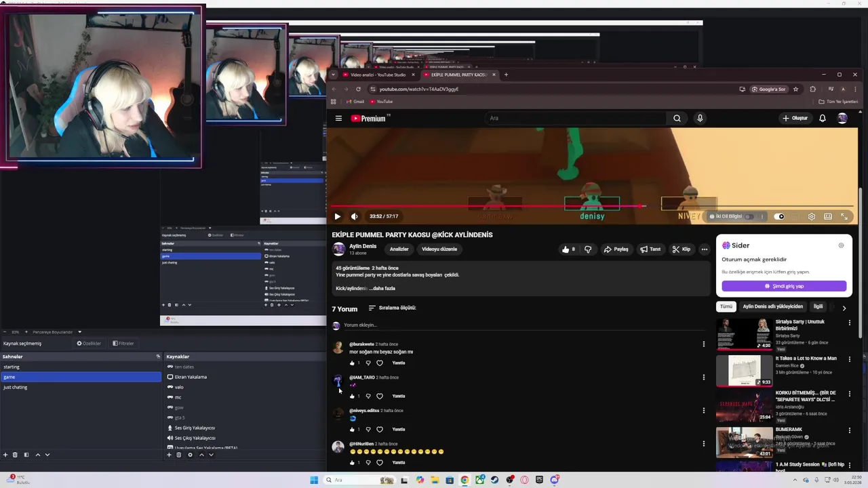
Task: Focus the YouTube Ara search box
Action: pos(576,118)
